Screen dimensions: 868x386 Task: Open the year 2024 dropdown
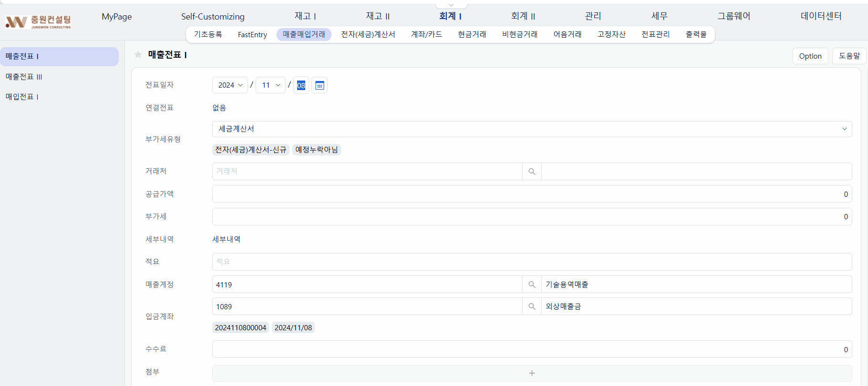tap(230, 85)
